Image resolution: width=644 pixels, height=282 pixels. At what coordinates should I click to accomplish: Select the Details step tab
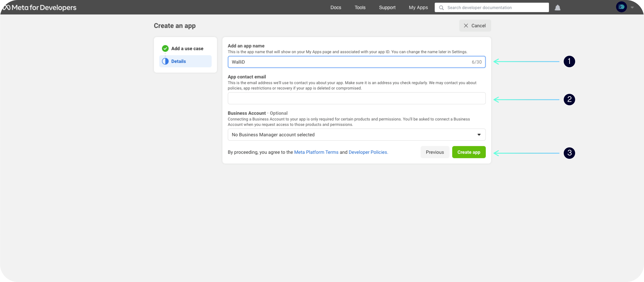(x=185, y=61)
